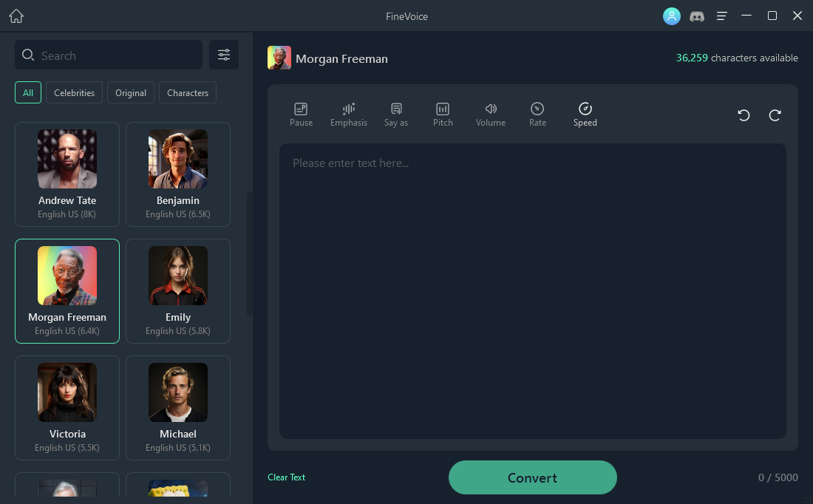Click the Pause insertion icon

(x=301, y=109)
